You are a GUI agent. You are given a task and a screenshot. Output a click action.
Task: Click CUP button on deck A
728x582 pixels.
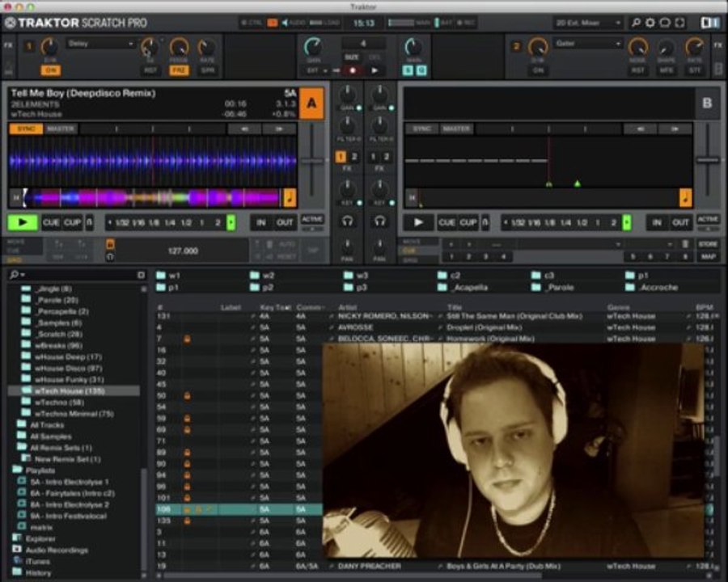72,222
